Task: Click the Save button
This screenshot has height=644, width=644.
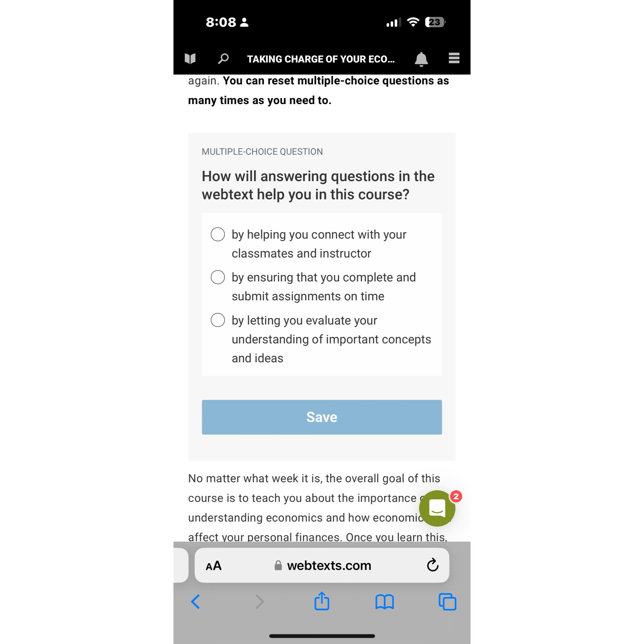Action: 322,417
